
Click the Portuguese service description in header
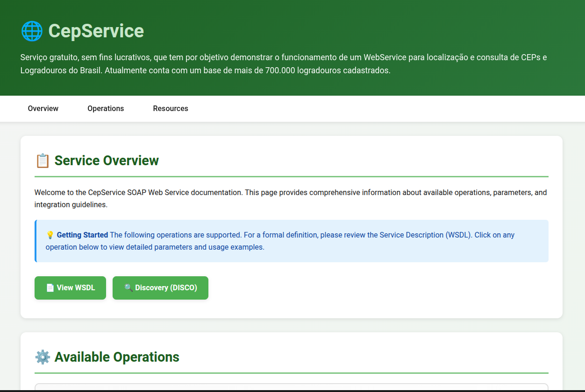283,64
